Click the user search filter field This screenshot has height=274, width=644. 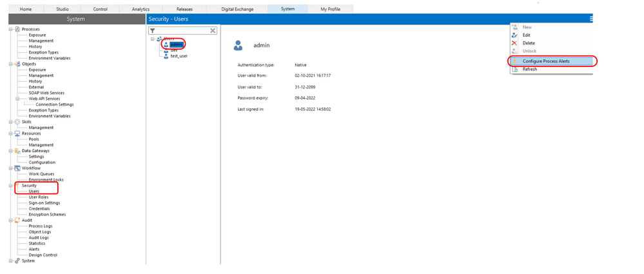[x=182, y=30]
